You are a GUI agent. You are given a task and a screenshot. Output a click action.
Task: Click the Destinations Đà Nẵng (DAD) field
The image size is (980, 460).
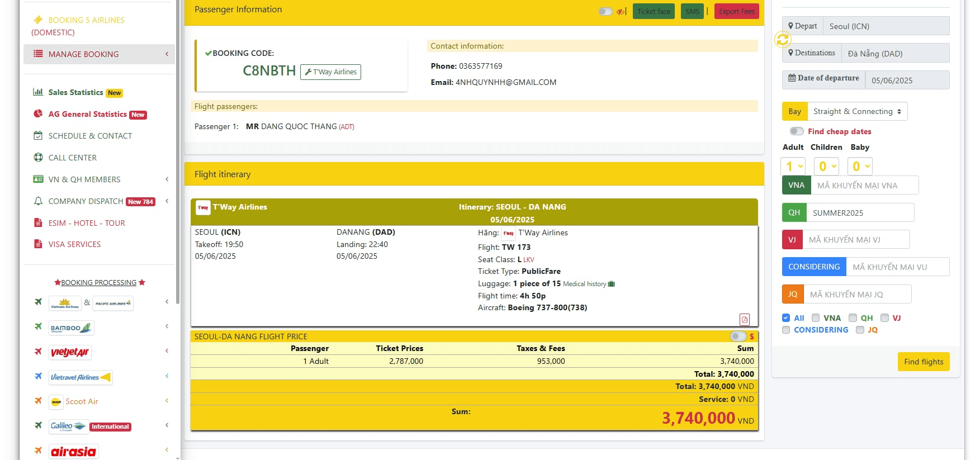896,53
